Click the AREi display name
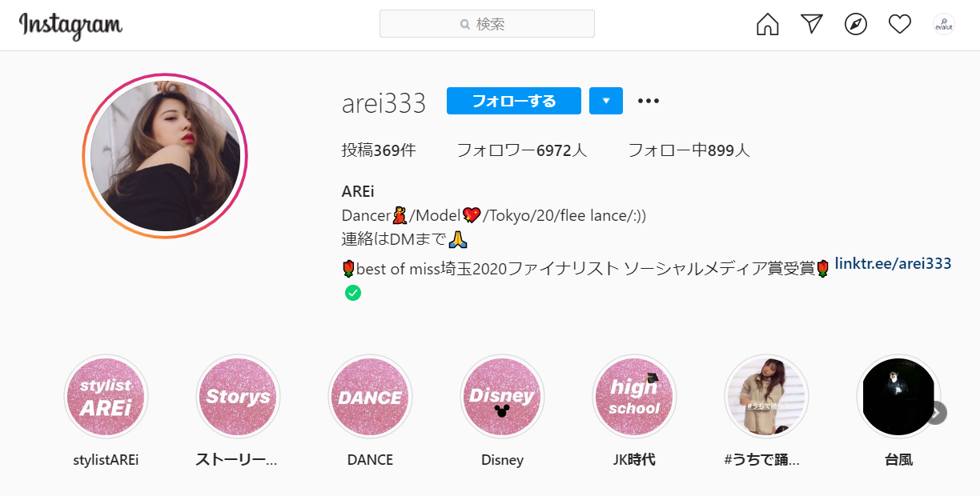The image size is (980, 496). (358, 192)
